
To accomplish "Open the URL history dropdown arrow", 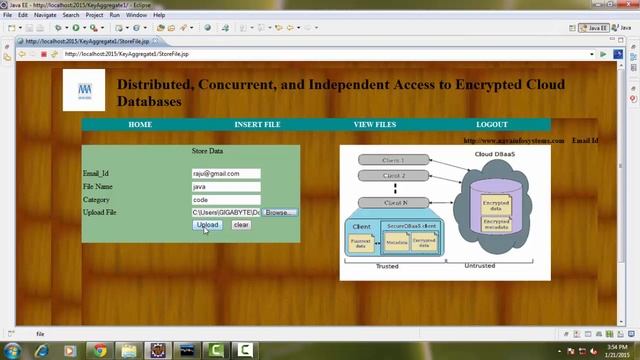I will 592,54.
